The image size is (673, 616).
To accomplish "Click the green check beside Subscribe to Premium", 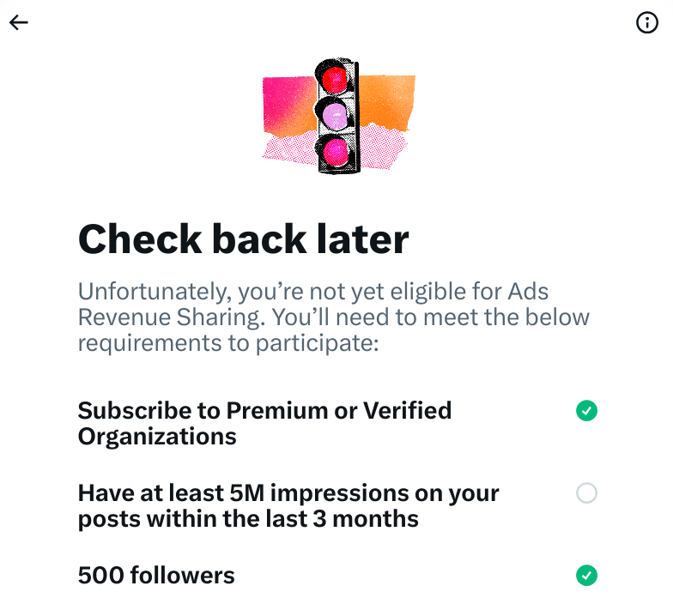I will 586,410.
